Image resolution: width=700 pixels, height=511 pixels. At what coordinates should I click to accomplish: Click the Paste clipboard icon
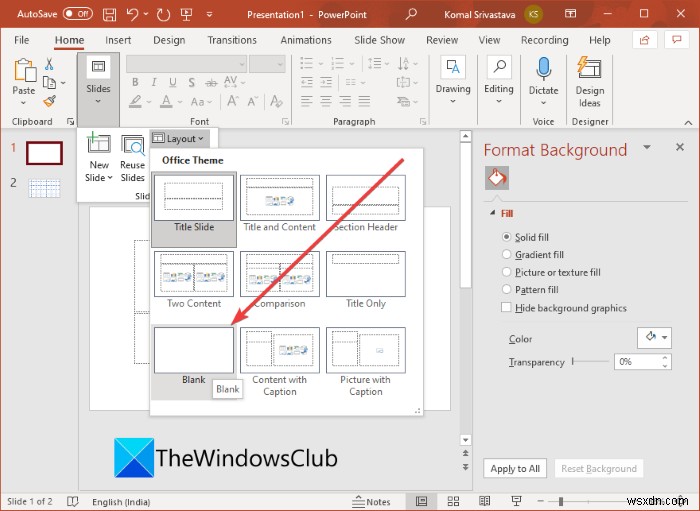(x=24, y=71)
